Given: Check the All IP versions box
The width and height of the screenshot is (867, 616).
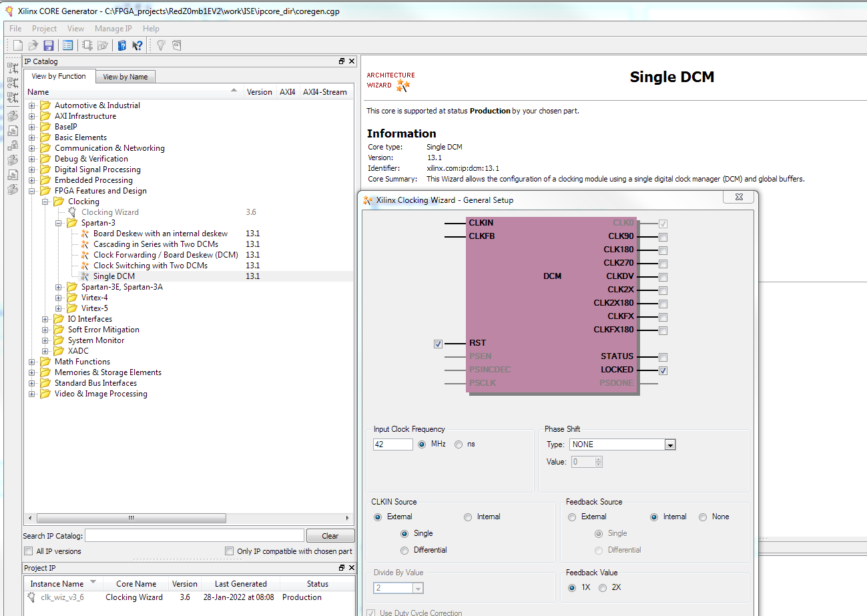Looking at the screenshot, I should [28, 551].
